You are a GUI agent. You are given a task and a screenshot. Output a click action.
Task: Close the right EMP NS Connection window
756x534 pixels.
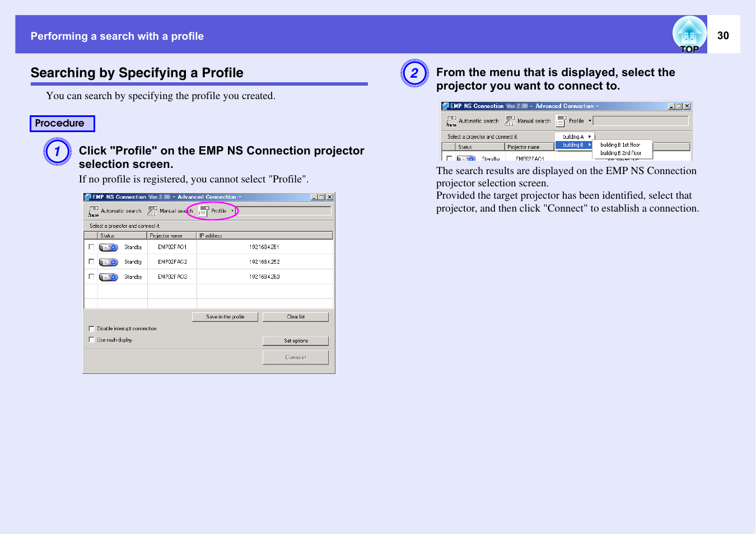[x=687, y=106]
